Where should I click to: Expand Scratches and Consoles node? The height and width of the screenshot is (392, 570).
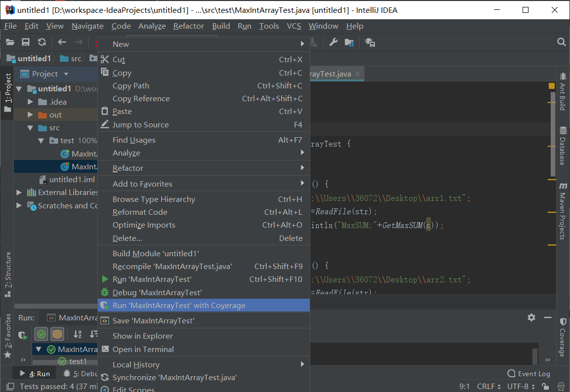(x=19, y=206)
